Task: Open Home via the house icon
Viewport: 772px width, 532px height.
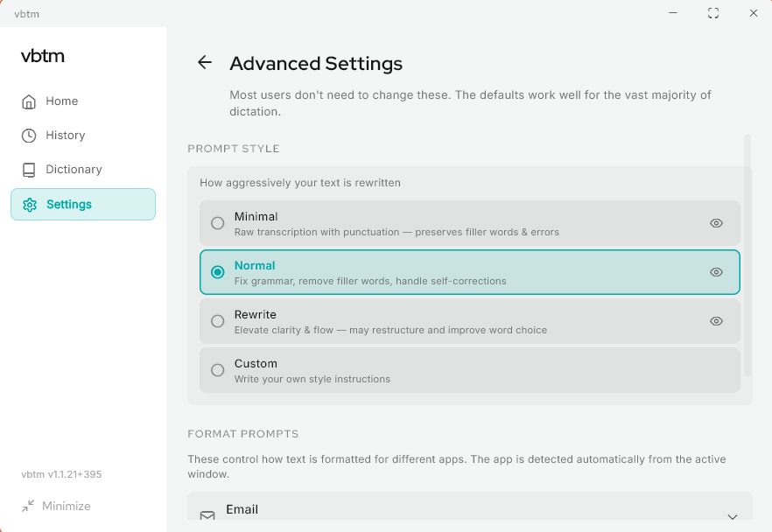Action: (29, 101)
